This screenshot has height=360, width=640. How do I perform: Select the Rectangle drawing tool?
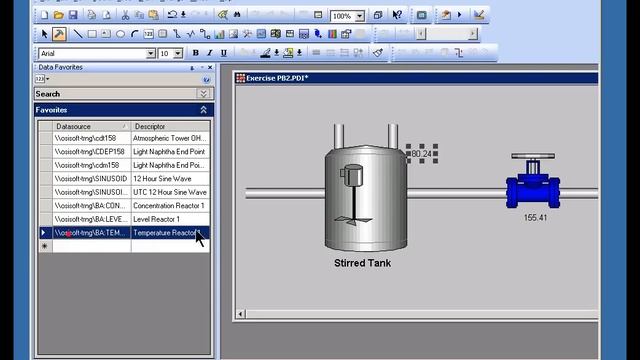pyautogui.click(x=92, y=34)
